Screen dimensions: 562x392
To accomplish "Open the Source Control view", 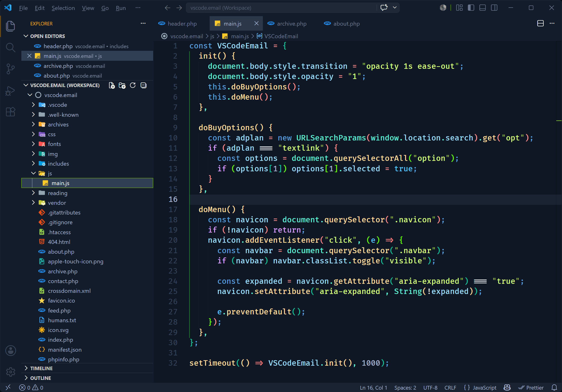I will click(10, 69).
